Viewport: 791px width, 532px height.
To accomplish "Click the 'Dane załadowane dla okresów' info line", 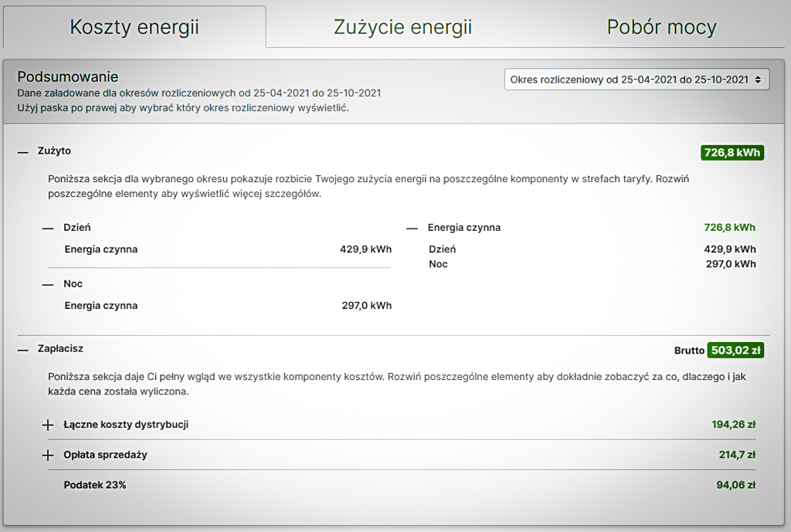I will [199, 93].
